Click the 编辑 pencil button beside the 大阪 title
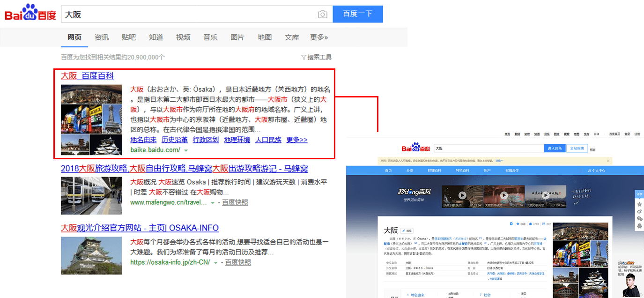The height and width of the screenshot is (298, 644). point(407,231)
